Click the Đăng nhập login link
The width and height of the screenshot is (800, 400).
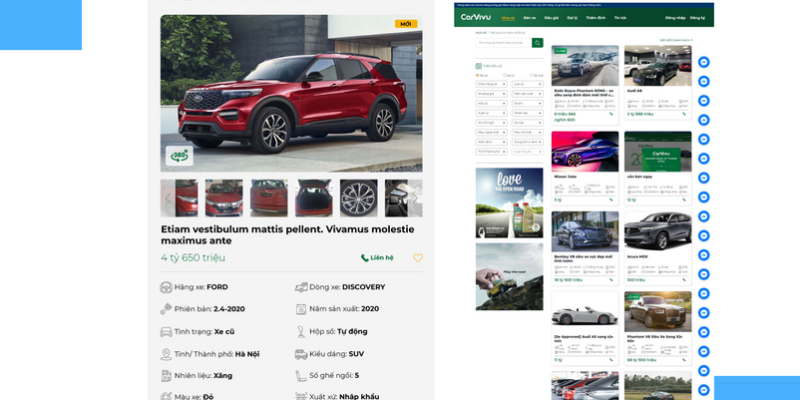(x=675, y=17)
